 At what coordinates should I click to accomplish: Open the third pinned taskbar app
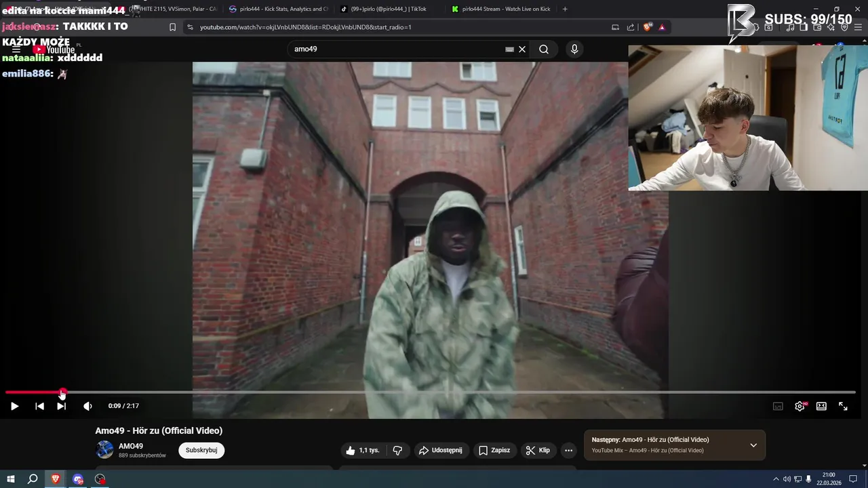coord(100,479)
